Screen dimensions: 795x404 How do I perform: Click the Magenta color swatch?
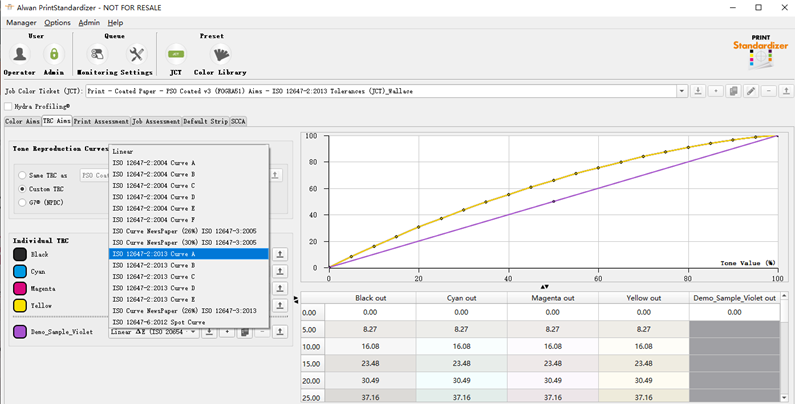[20, 288]
